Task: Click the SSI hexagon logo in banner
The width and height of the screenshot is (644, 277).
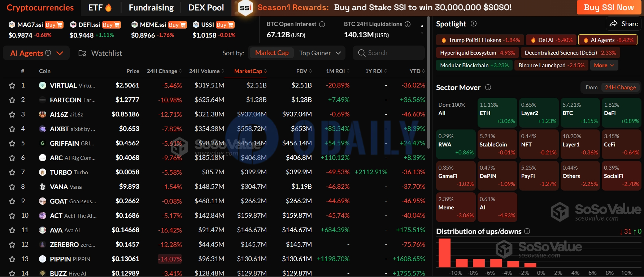Action: (x=245, y=8)
